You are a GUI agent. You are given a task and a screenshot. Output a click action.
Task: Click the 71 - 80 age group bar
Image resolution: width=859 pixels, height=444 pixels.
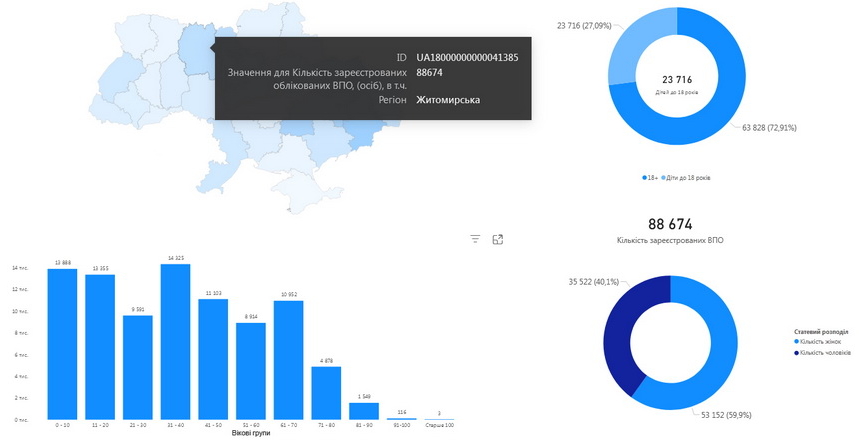pos(326,393)
